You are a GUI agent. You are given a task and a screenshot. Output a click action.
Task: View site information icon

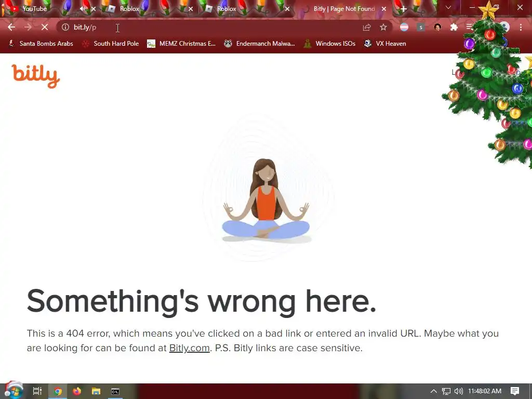pos(65,27)
